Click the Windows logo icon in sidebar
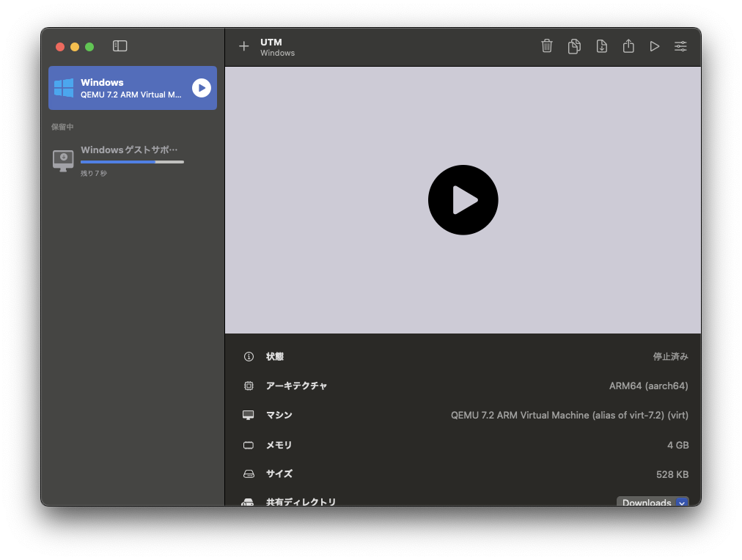Screen dimensions: 742x560 coord(63,88)
